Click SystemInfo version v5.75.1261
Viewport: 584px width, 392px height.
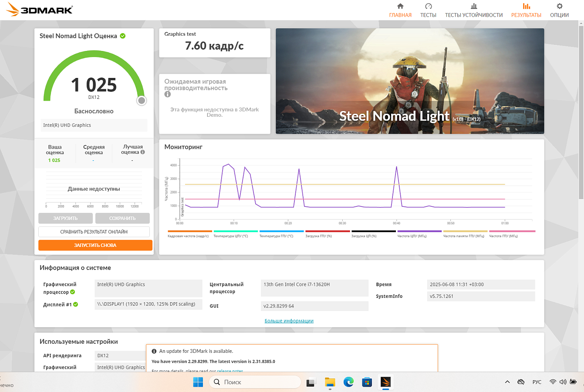tap(481, 296)
